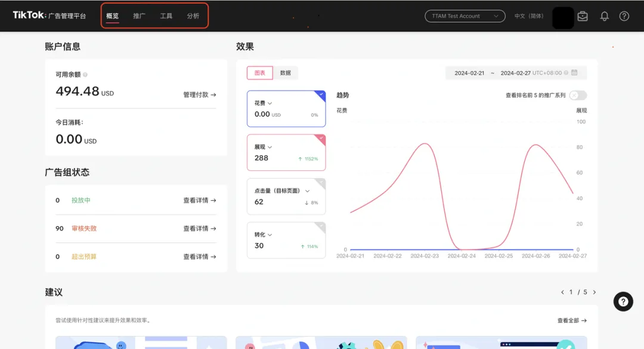Viewport: 644px width, 349px height.
Task: Expand the 点击量（目标页面）metric dropdown
Action: (x=307, y=191)
